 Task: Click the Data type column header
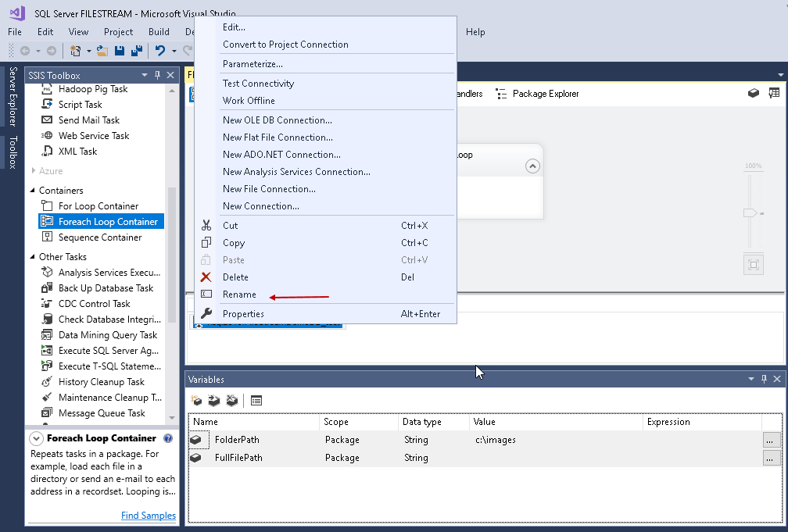pyautogui.click(x=433, y=422)
